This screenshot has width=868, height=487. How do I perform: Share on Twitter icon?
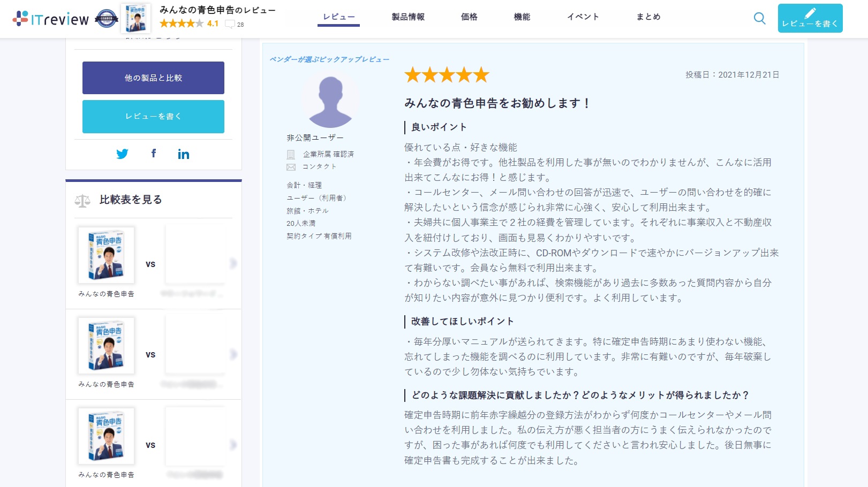122,154
